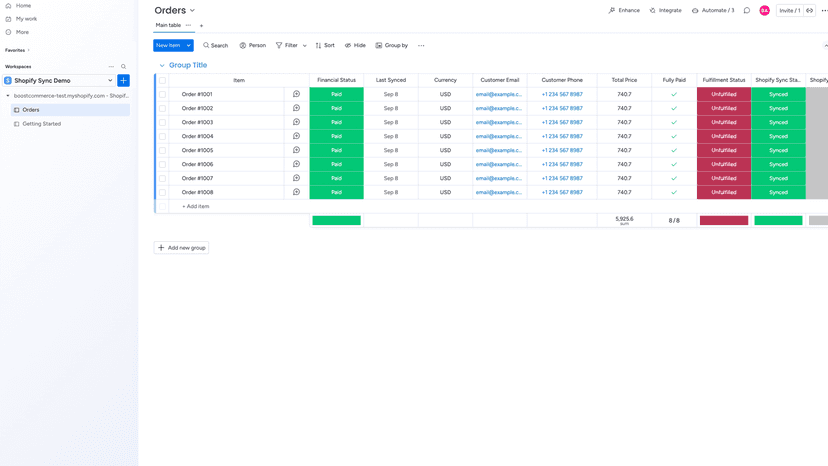Open Orders board in sidebar

pos(70,110)
